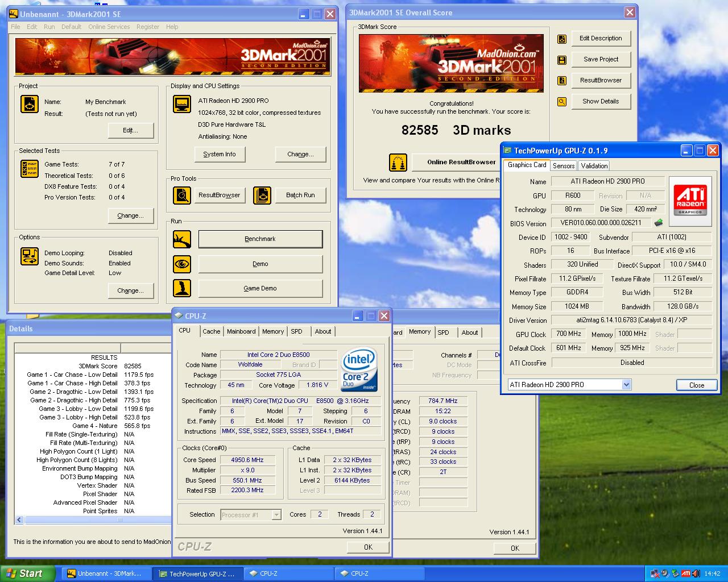Click the 3DMark Score 82585 result row
Image resolution: width=728 pixels, height=582 pixels.
[93, 366]
